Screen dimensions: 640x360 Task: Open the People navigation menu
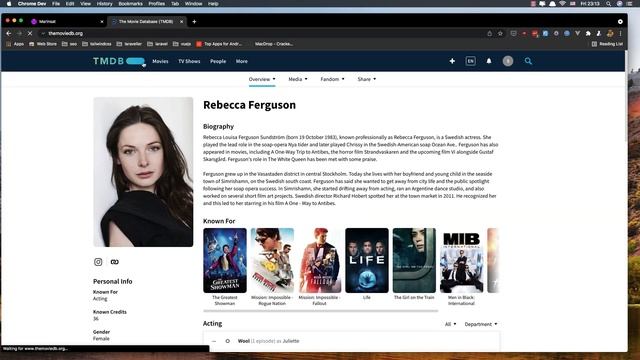218,61
